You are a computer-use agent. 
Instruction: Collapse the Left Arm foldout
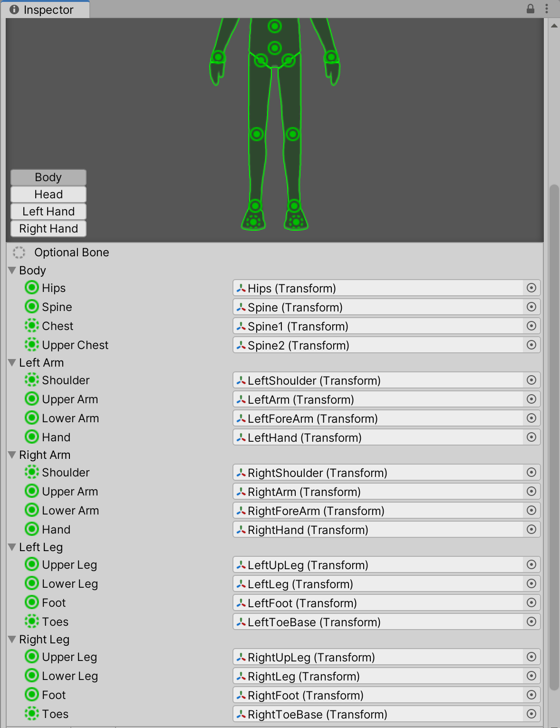[11, 362]
